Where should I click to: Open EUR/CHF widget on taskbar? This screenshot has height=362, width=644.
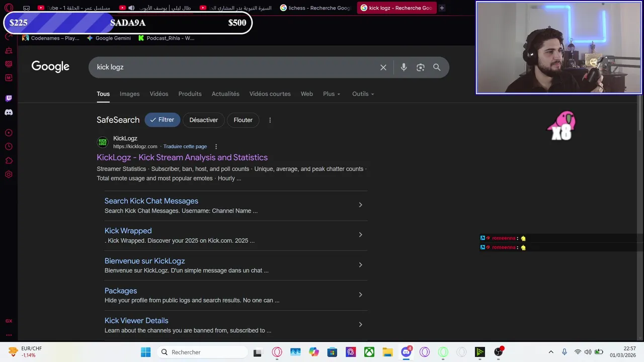pos(25,352)
